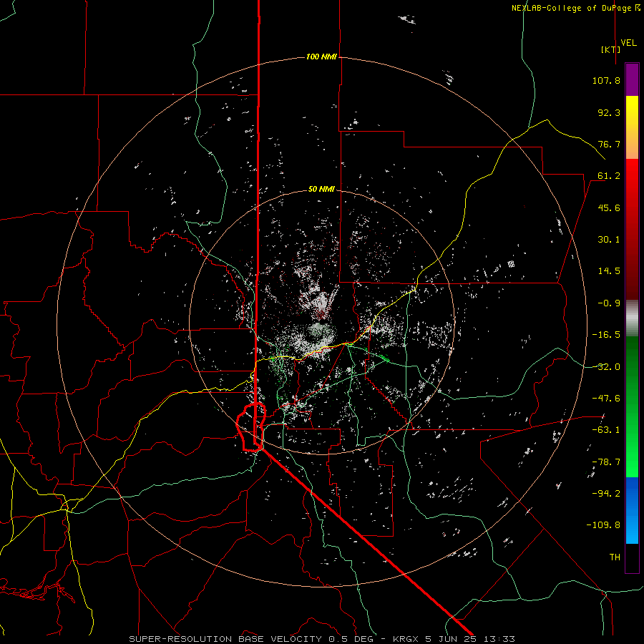The image size is (644, 644).
Task: Select the 14.5 velocity scale value
Action: 609,271
